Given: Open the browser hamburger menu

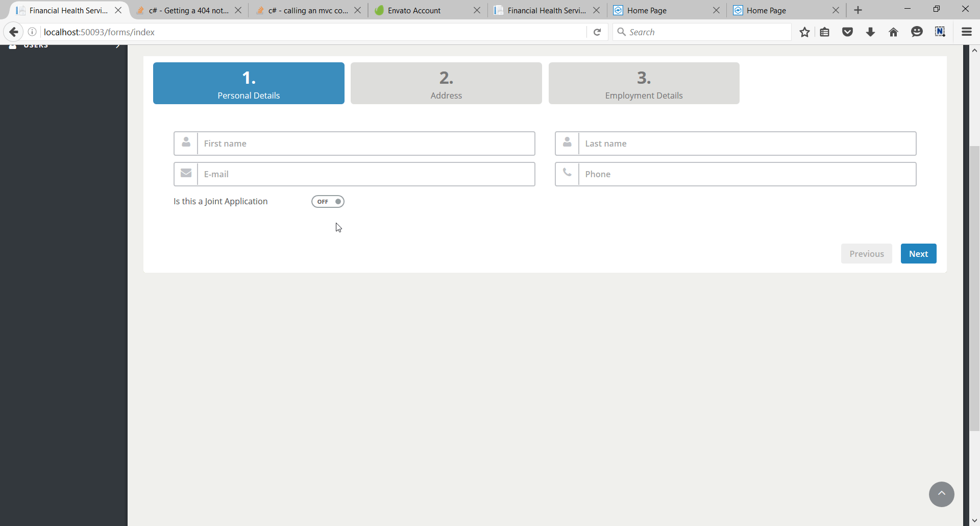Looking at the screenshot, I should click(x=967, y=32).
